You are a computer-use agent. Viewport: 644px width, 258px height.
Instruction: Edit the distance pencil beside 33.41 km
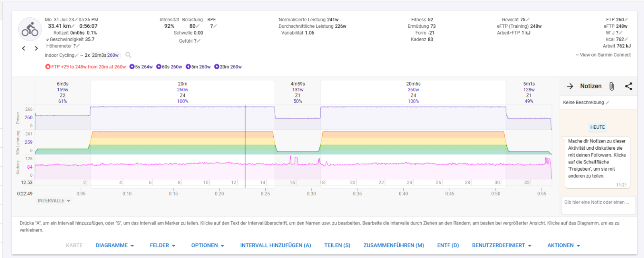[74, 26]
